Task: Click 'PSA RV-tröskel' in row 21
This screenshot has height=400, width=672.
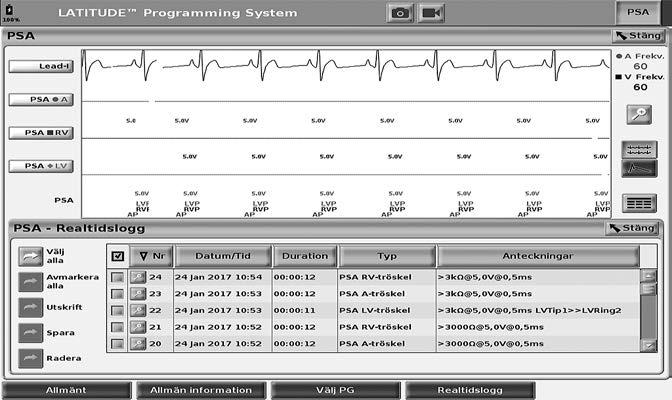Action: (375, 327)
